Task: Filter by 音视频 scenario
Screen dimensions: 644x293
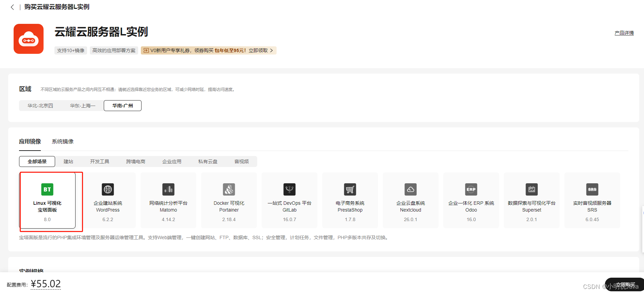Action: click(242, 161)
